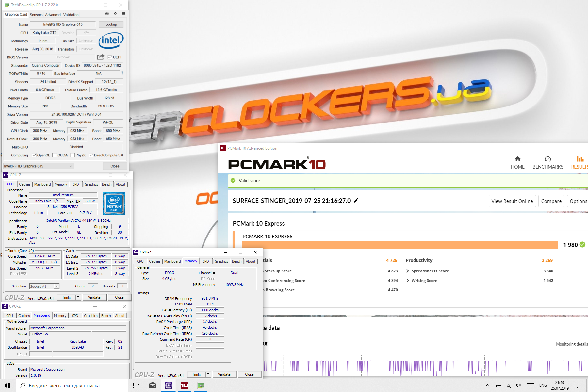Open the battery status tray icon
Screen dimensions: 588x392
(x=498, y=385)
